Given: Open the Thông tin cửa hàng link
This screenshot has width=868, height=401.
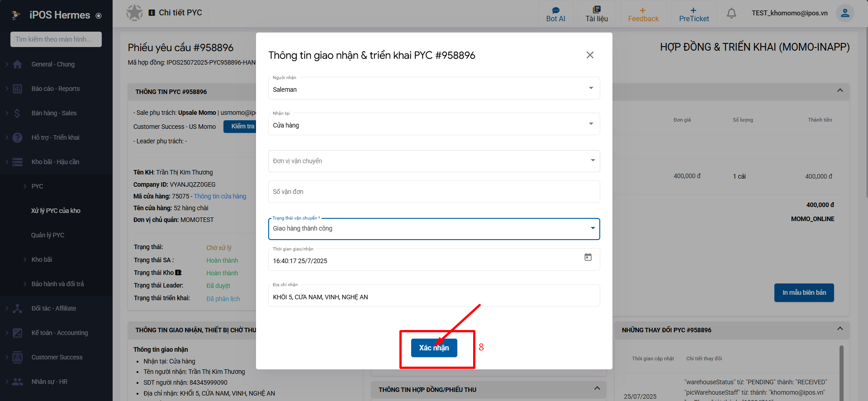Looking at the screenshot, I should tap(220, 196).
